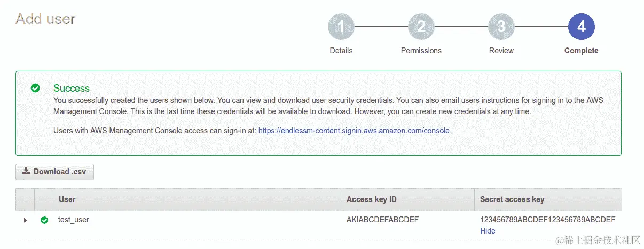Click the Access key ID column header
This screenshot has width=644, height=249.
371,199
